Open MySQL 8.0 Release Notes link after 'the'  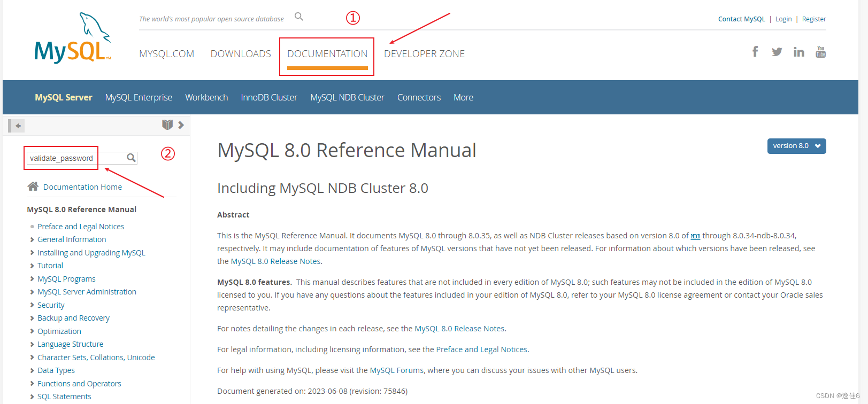(276, 261)
